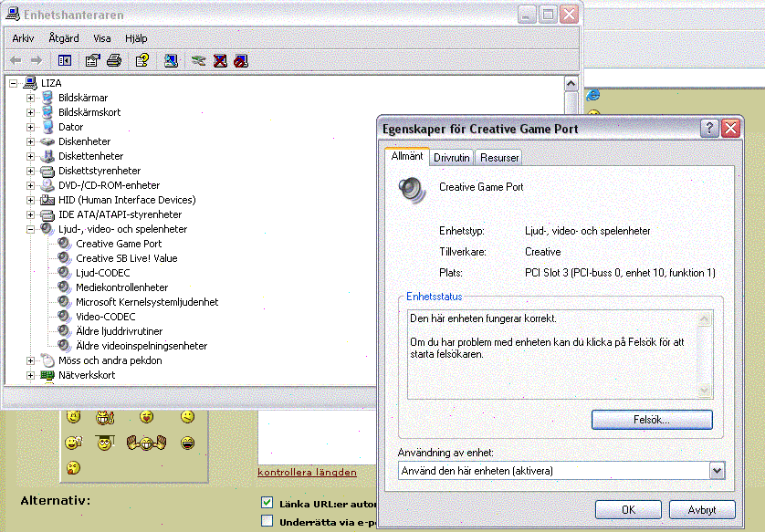
Task: Uncheck the Länka URL:er checkbox
Action: [267, 502]
